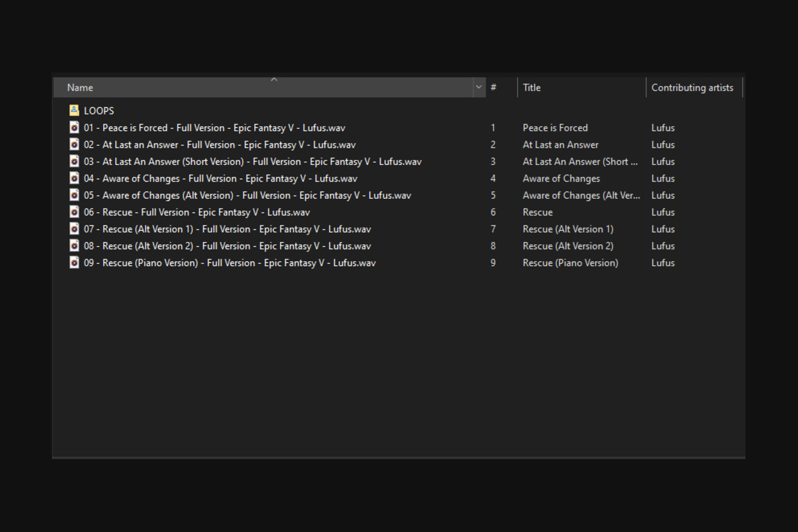Click the wav icon for 04 - Aware of Changes

[x=74, y=178]
